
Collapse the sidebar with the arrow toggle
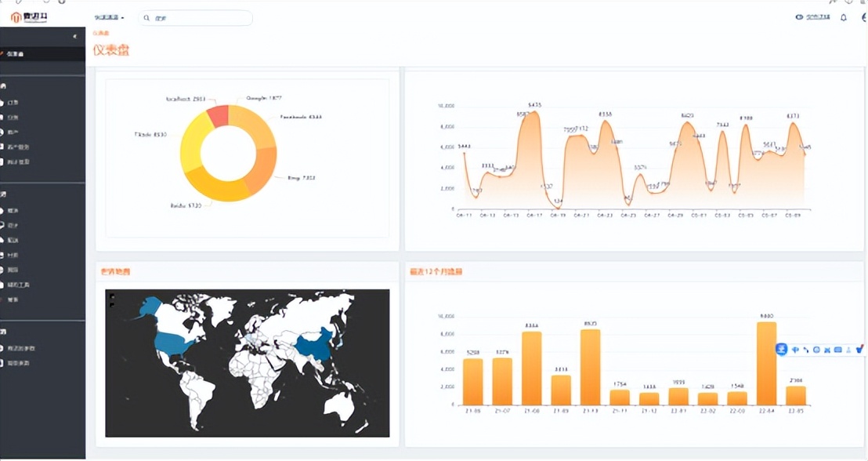pos(75,37)
